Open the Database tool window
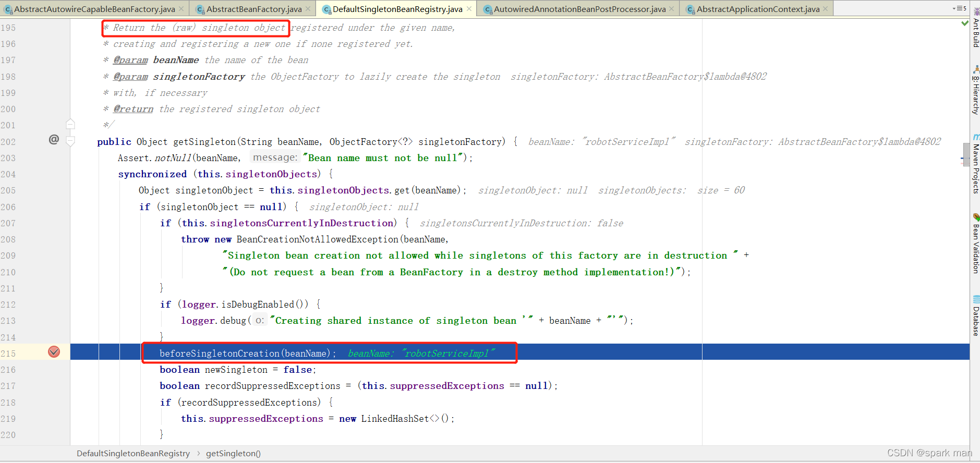Screen dimensions: 980x463 [x=975, y=316]
